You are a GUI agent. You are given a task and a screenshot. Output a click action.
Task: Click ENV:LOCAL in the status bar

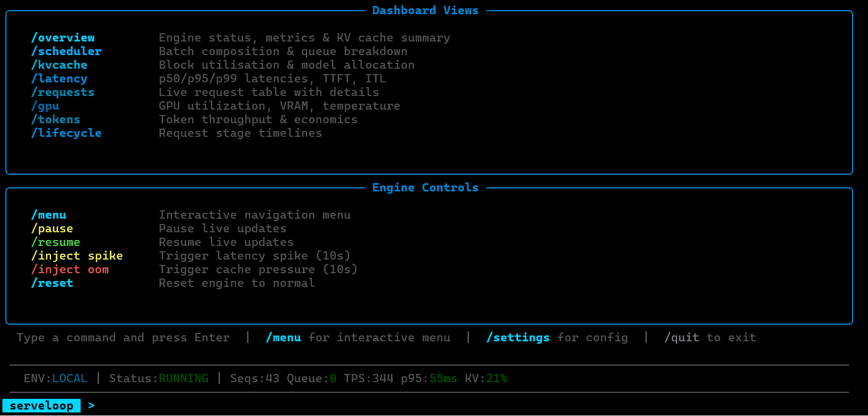coord(56,379)
